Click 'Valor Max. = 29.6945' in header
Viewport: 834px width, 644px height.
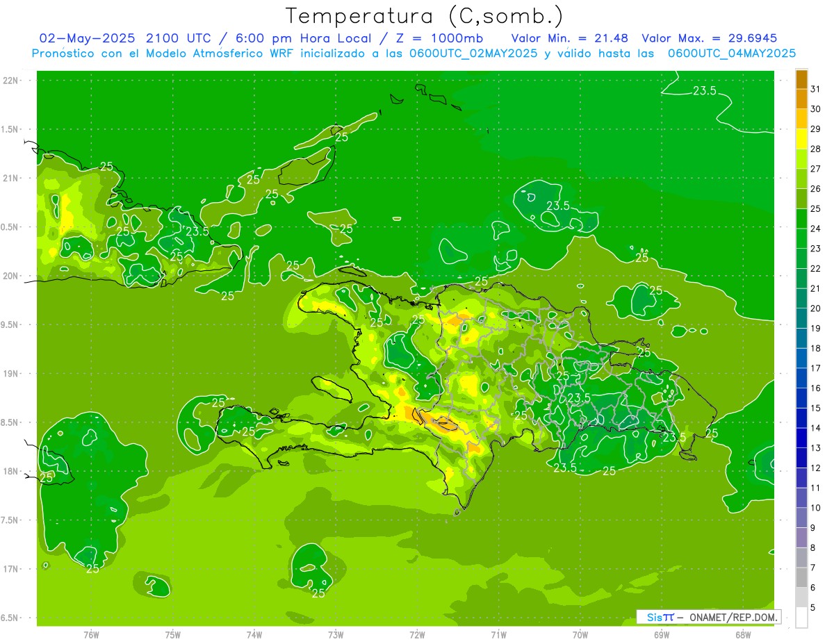coord(710,38)
